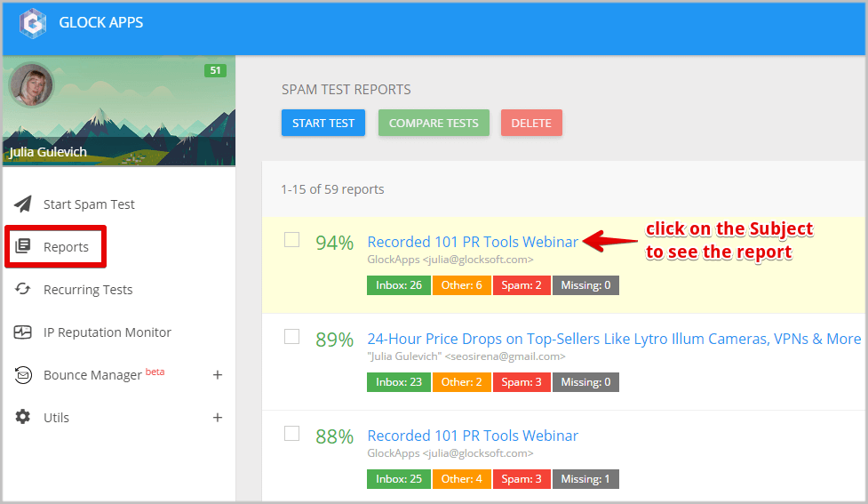Tick checkbox for the 89% report

(291, 337)
